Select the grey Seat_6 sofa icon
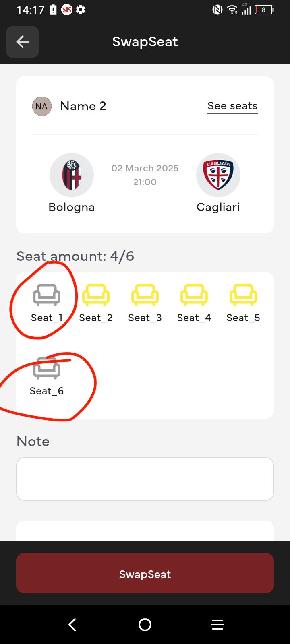 point(47,368)
